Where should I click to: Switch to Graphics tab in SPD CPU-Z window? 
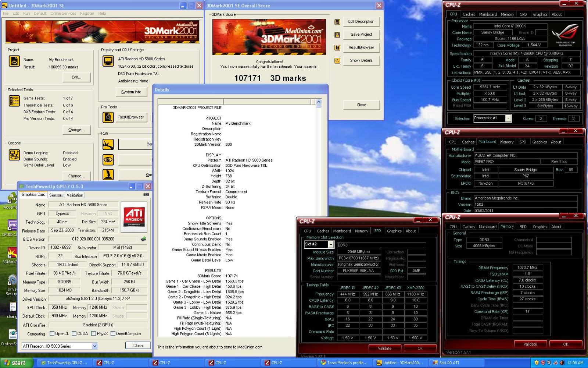[x=394, y=231]
